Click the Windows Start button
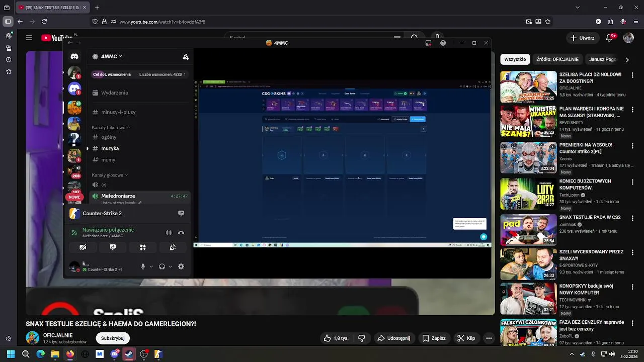Image resolution: width=644 pixels, height=362 pixels. click(11, 354)
